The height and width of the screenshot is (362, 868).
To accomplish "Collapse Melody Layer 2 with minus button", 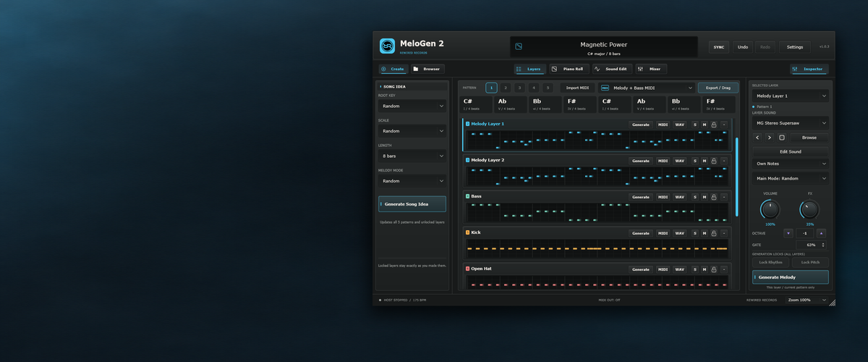I will [724, 161].
